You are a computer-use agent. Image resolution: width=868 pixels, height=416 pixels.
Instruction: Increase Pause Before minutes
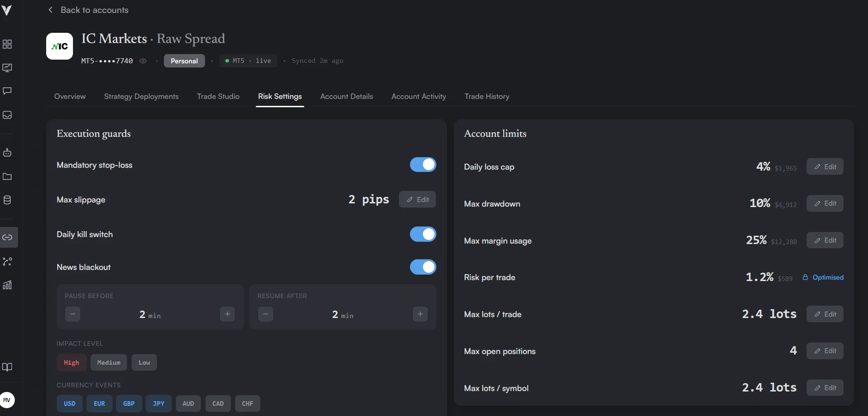click(x=228, y=314)
